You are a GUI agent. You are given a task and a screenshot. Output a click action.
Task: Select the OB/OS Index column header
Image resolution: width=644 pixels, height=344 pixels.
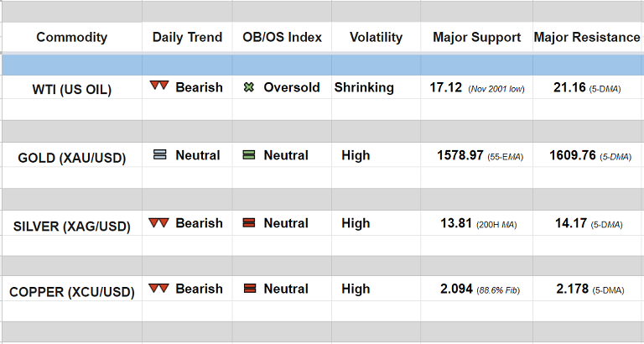coord(282,38)
